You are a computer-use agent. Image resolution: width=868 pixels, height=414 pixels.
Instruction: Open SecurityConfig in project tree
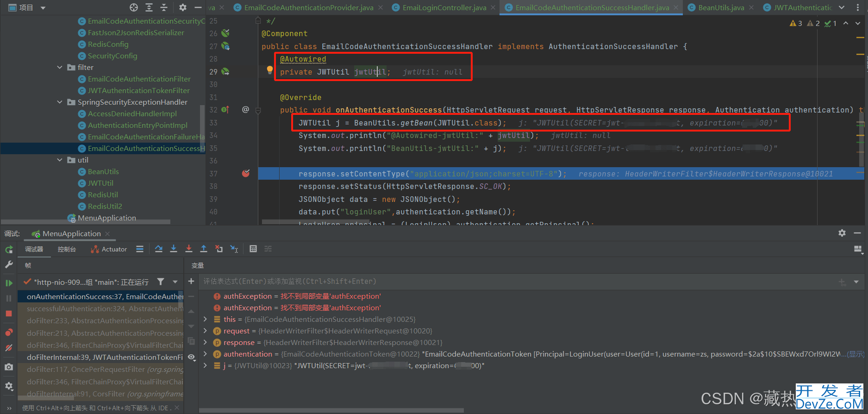(112, 56)
